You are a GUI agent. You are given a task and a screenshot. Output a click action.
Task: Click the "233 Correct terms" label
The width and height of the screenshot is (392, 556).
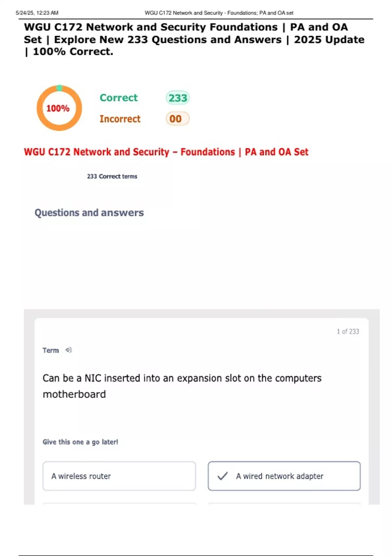point(112,176)
